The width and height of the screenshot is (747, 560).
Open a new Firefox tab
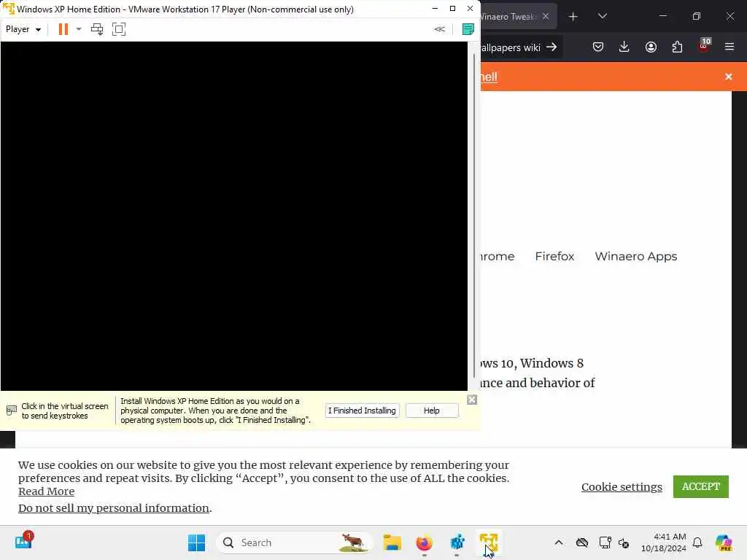coord(573,17)
